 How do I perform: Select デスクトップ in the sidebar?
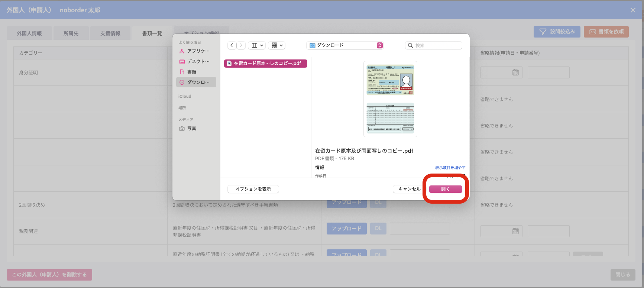pyautogui.click(x=198, y=61)
